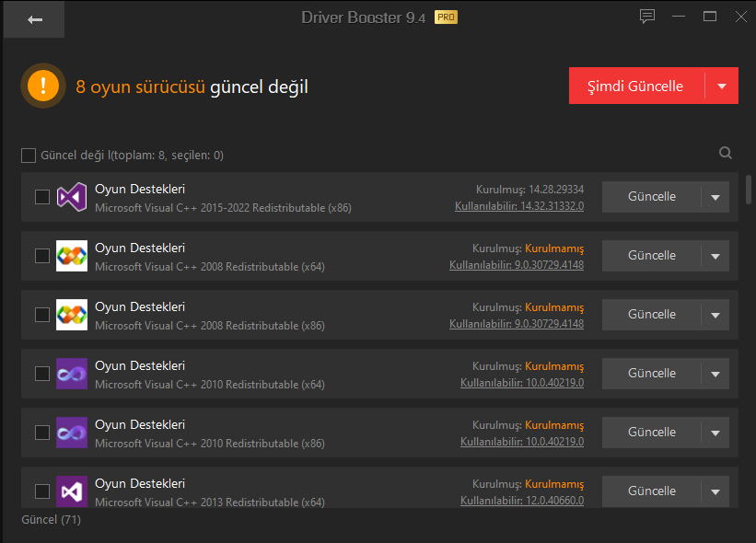Click the Kurulmuş: 14.28.29334 version text
Image resolution: width=756 pixels, height=543 pixels.
529,190
